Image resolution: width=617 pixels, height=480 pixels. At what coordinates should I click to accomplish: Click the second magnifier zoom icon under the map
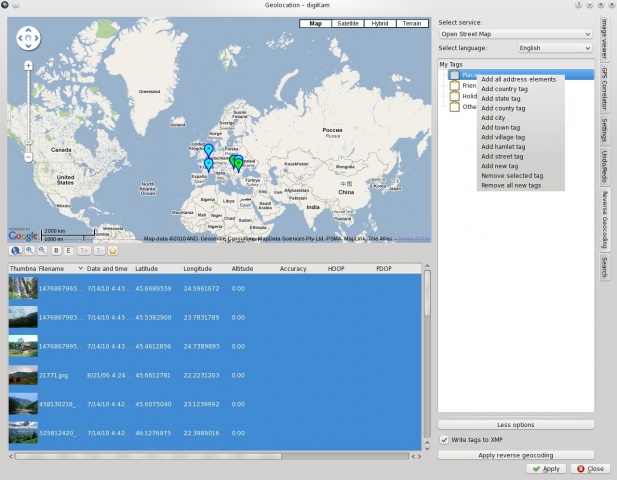coord(43,251)
